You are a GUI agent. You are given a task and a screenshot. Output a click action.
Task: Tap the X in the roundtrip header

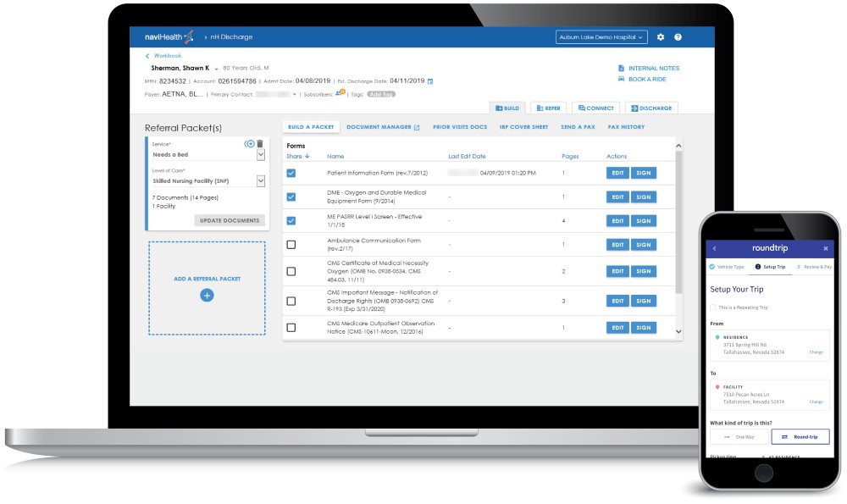[x=825, y=248]
